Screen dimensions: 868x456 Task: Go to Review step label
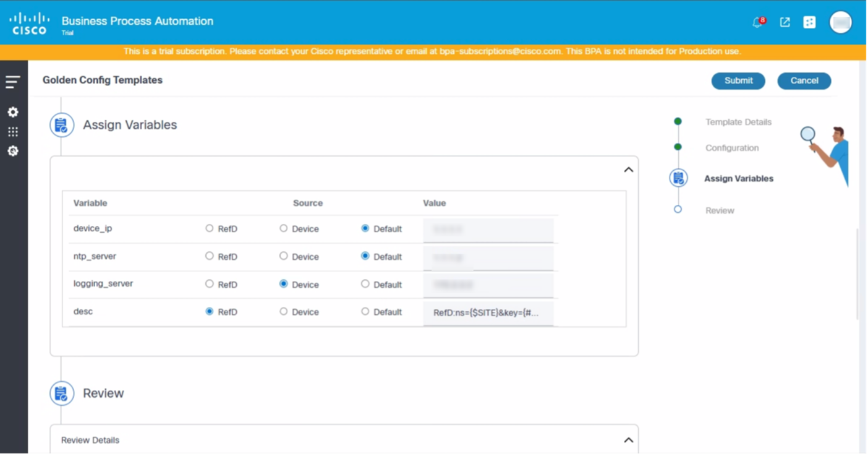(x=720, y=210)
